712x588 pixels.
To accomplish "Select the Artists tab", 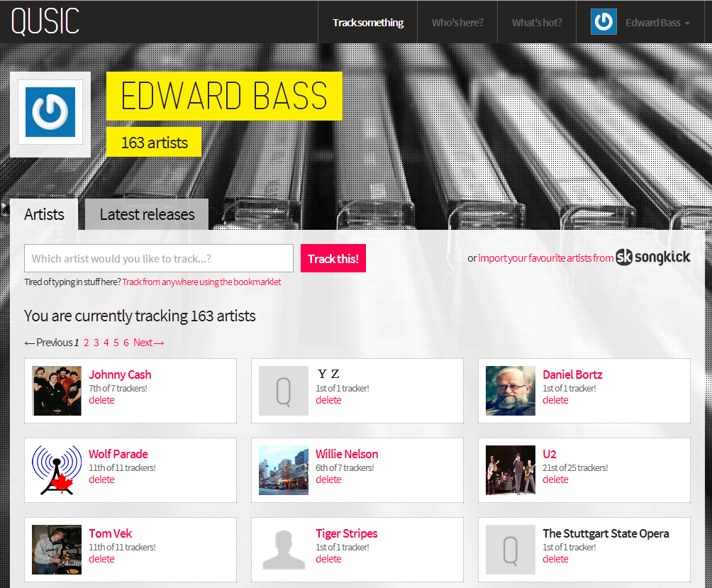I will click(44, 214).
